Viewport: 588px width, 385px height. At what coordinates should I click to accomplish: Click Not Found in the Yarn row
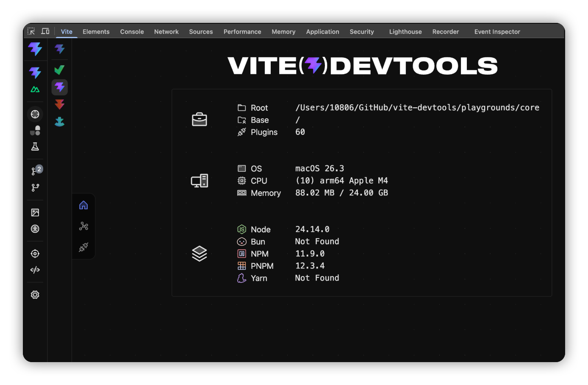pos(317,278)
